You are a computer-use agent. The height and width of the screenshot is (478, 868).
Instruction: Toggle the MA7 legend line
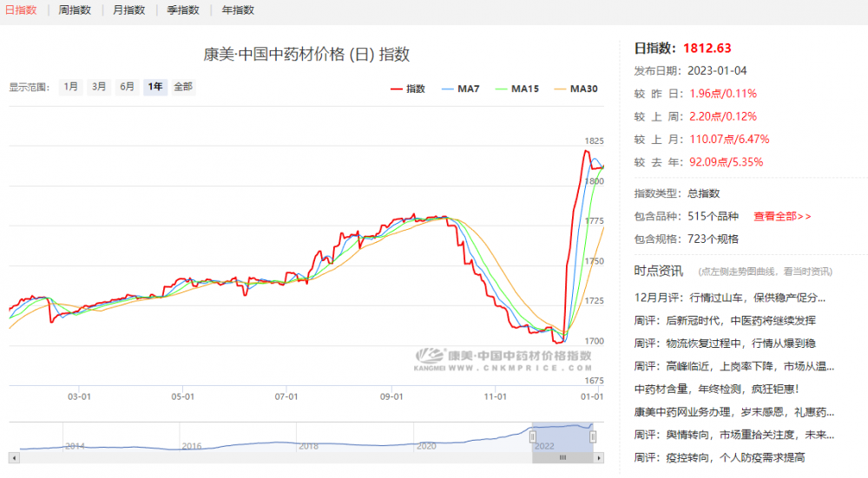[461, 88]
